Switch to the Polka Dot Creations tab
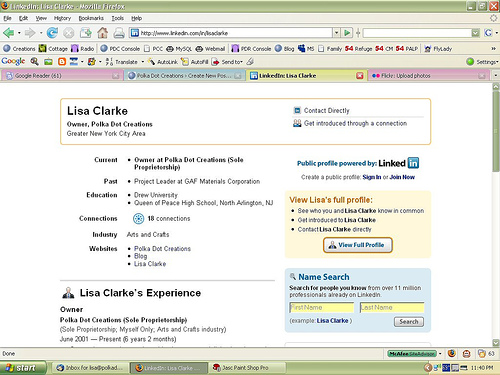Image resolution: width=500 pixels, height=375 pixels. coord(184,76)
